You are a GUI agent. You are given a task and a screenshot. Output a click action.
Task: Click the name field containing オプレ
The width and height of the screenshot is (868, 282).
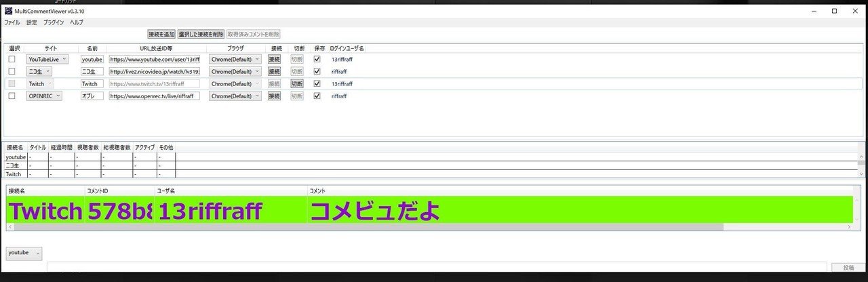pos(92,96)
